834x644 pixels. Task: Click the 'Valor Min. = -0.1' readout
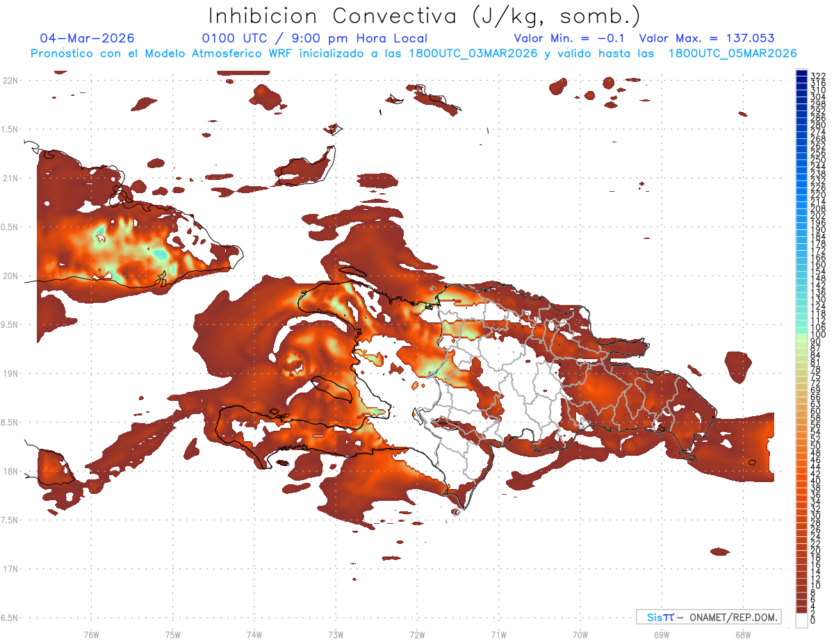[x=570, y=38]
